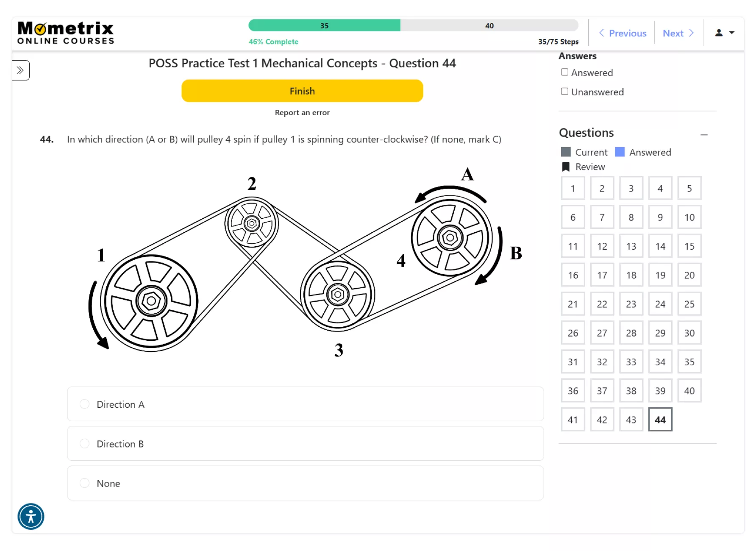This screenshot has width=756, height=551.
Task: Open the Report an error link
Action: click(302, 112)
